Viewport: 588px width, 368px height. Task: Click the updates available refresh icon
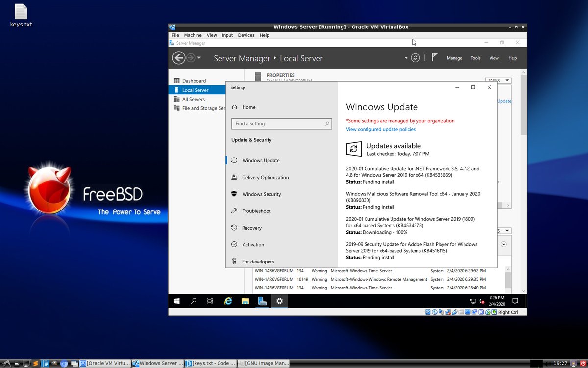pyautogui.click(x=354, y=149)
